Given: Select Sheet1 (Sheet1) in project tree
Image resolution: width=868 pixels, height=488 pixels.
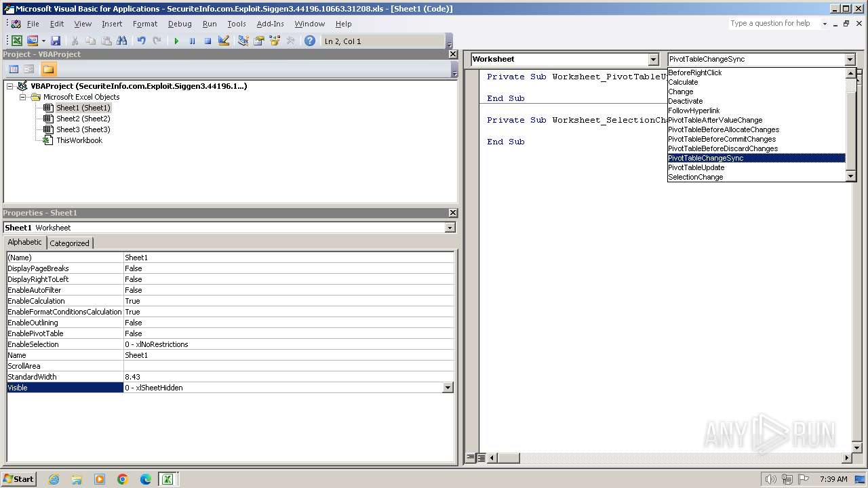Looking at the screenshot, I should [x=83, y=108].
